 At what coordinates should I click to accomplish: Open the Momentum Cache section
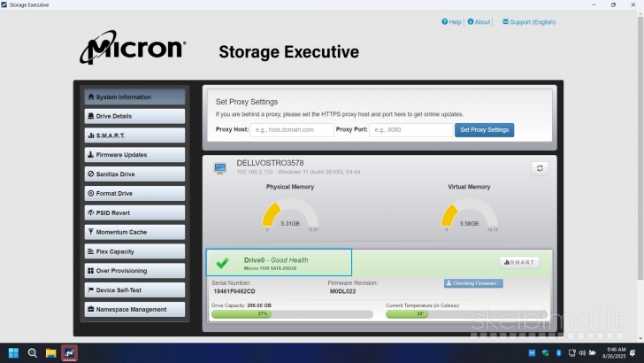pos(134,232)
